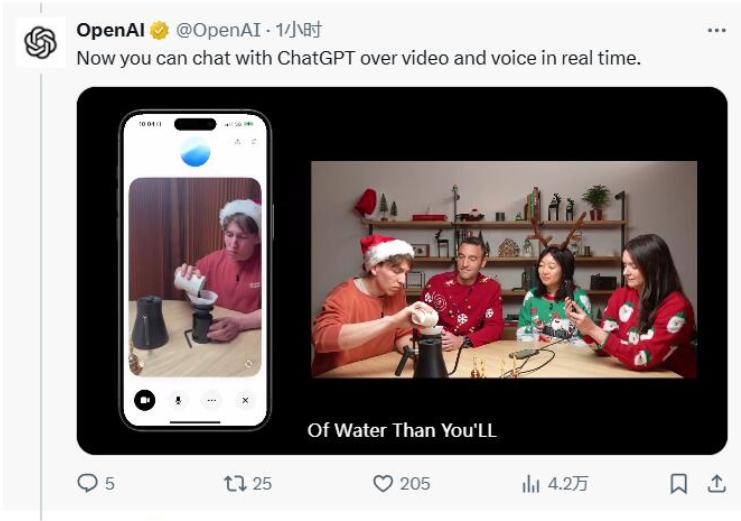Click the tweet text about ChatGPT video
Viewport: 741px width, 521px height.
point(358,58)
